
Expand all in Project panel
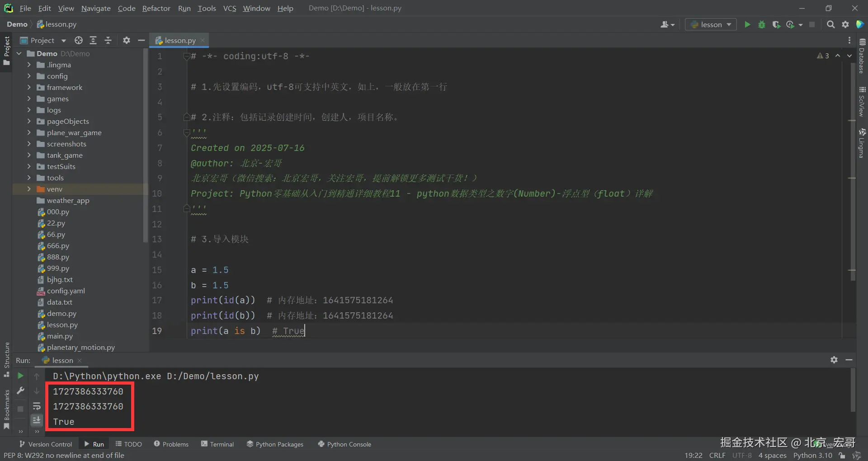(93, 40)
